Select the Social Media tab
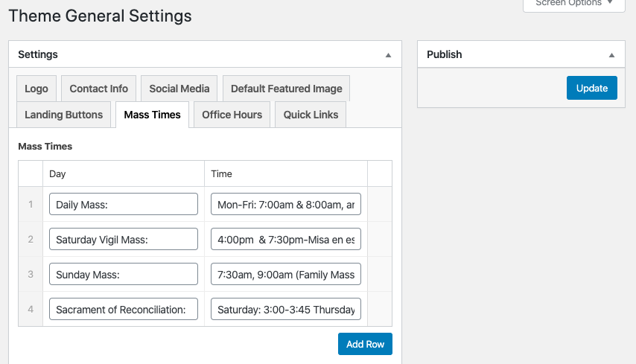Viewport: 636px width, 364px height. click(x=179, y=89)
